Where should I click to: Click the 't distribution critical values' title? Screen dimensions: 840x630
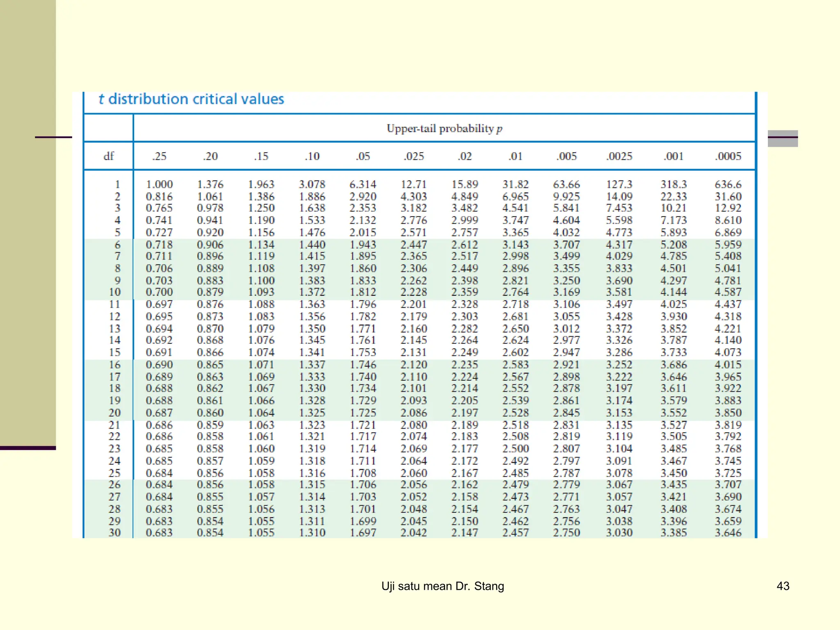coord(191,99)
